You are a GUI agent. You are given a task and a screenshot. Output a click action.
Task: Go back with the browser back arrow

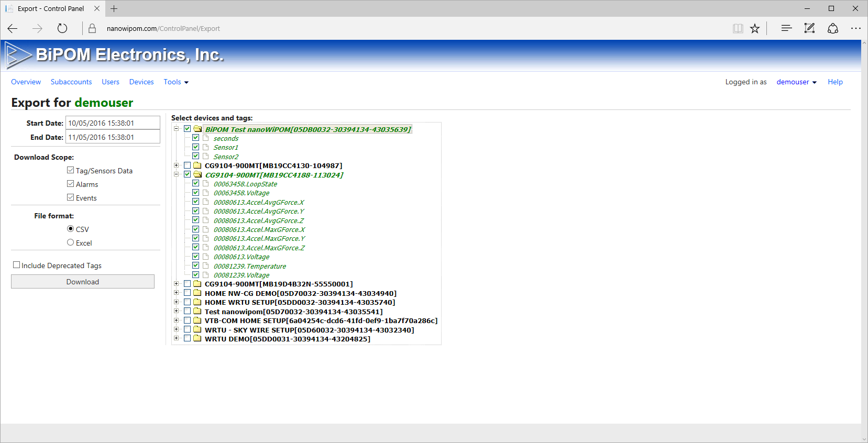[x=13, y=28]
